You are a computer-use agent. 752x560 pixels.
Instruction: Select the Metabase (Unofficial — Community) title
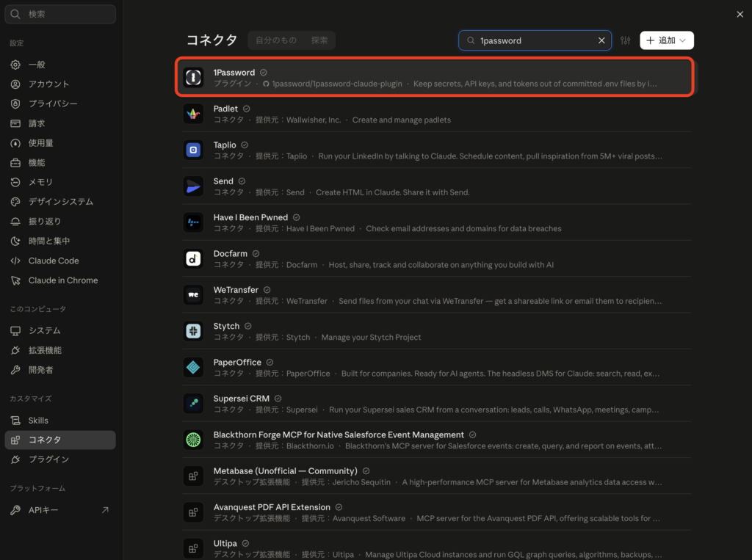coord(286,470)
